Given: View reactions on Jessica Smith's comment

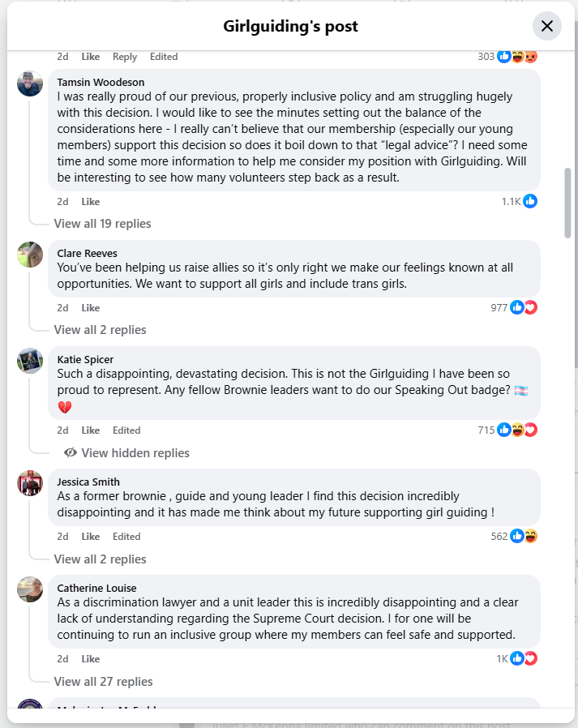Looking at the screenshot, I should [523, 536].
